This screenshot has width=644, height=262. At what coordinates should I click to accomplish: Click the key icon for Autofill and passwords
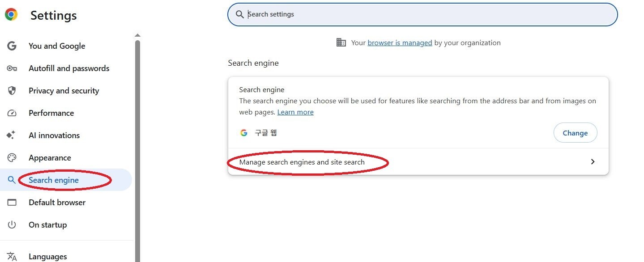(x=12, y=68)
